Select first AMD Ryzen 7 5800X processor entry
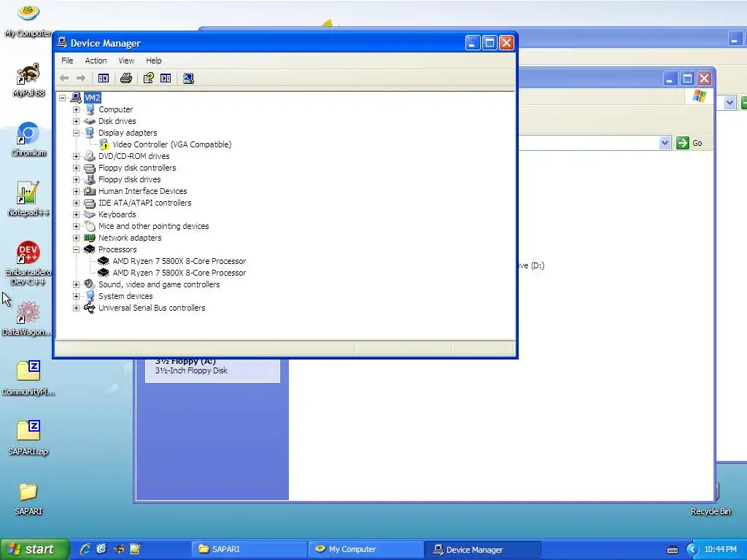 pyautogui.click(x=179, y=261)
